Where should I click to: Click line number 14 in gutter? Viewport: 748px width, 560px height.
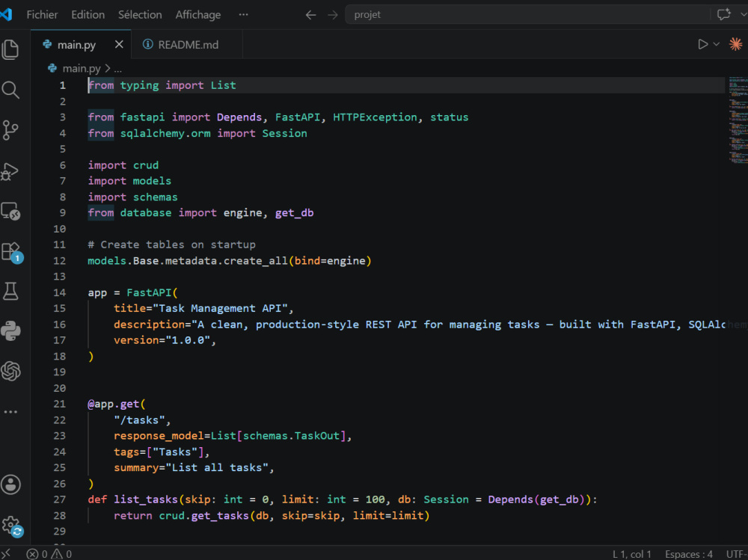(60, 292)
